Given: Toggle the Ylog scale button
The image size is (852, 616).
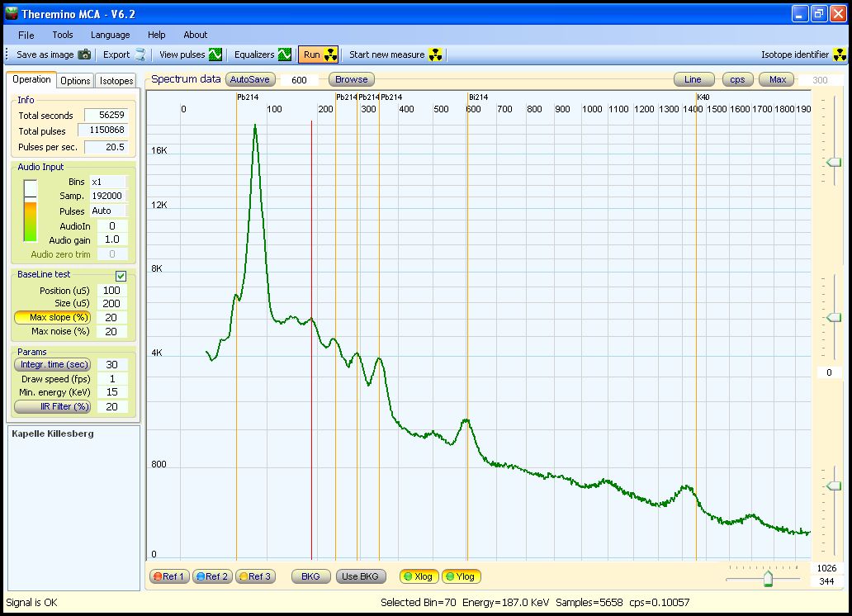Looking at the screenshot, I should (461, 576).
